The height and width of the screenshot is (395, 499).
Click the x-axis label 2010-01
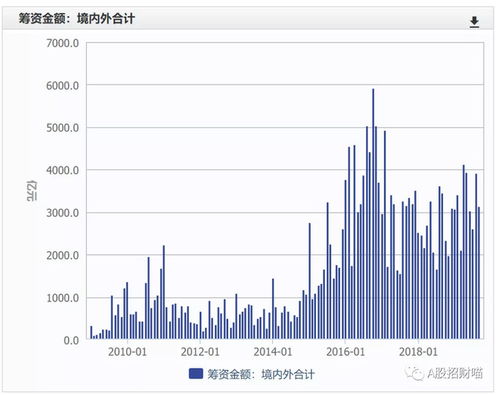point(127,352)
